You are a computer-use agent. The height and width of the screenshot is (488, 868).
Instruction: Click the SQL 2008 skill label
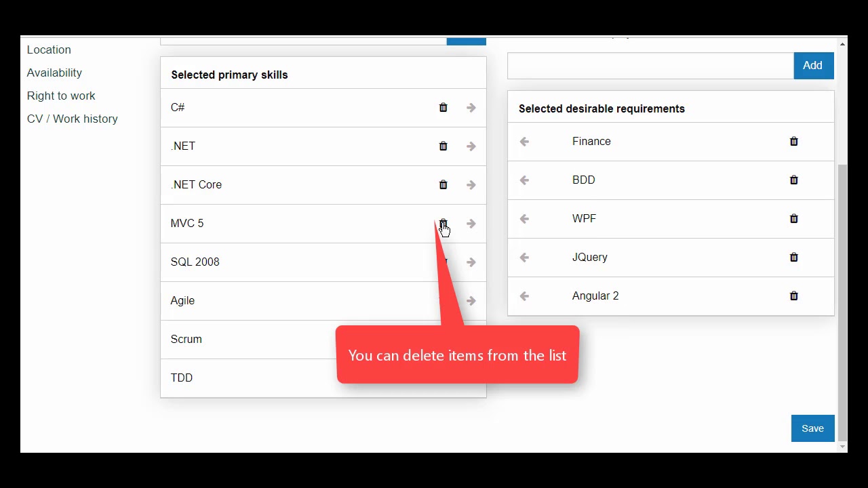[x=195, y=262]
